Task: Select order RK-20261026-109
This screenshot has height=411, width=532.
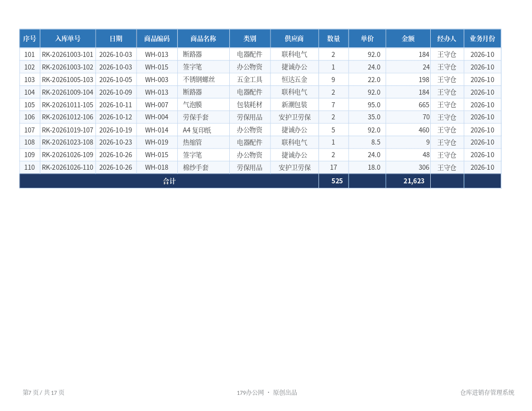Action: pyautogui.click(x=68, y=155)
